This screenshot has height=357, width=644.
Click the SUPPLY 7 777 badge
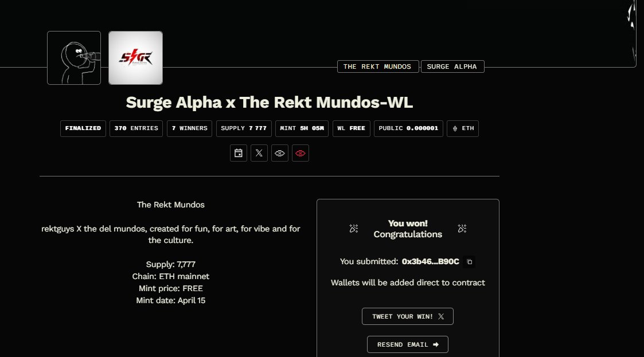(x=244, y=128)
